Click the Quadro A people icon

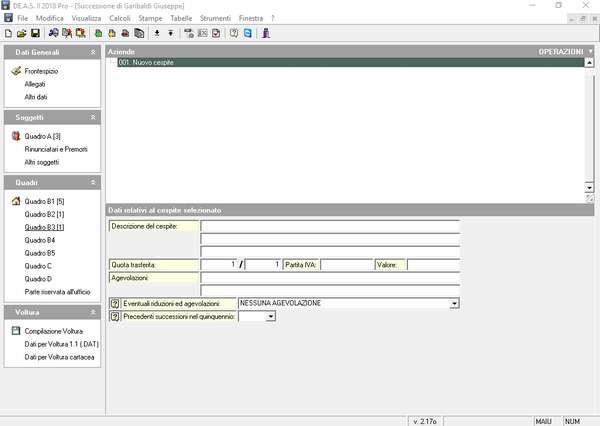(x=15, y=136)
